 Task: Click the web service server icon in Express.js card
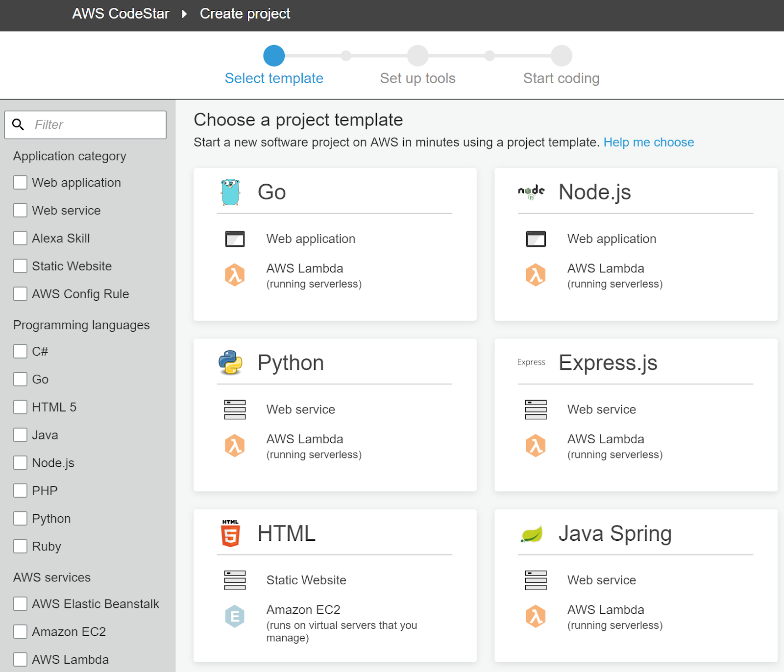(536, 409)
